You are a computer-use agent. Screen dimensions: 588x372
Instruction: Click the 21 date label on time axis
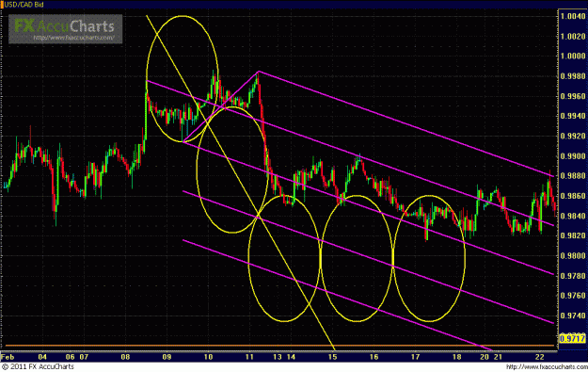tap(498, 357)
